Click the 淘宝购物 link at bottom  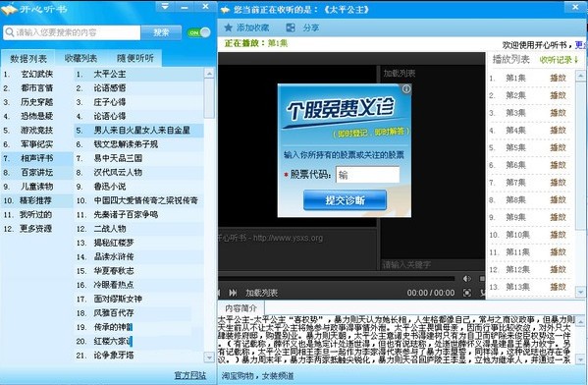point(238,375)
